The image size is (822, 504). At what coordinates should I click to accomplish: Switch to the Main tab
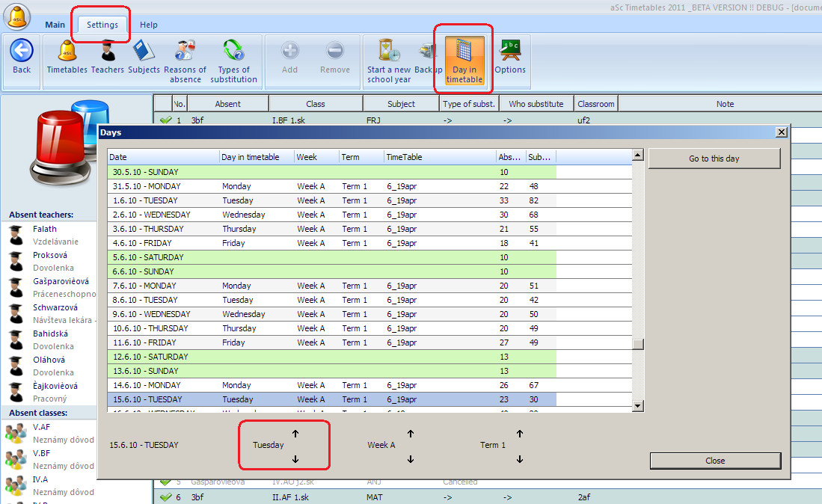[x=55, y=25]
